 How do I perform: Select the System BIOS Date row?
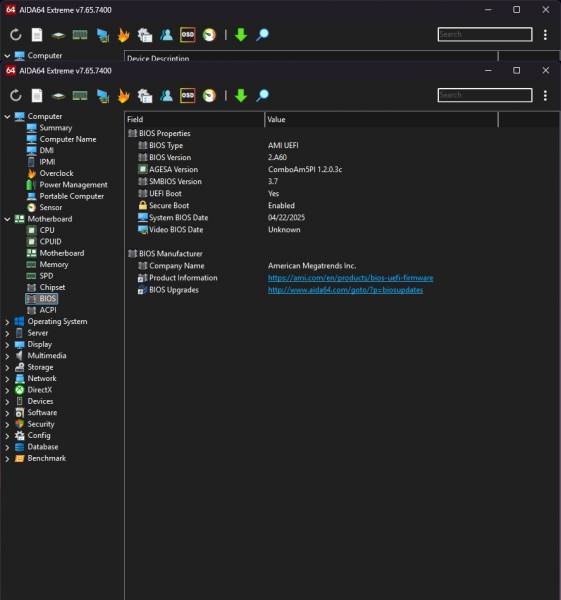coord(311,218)
